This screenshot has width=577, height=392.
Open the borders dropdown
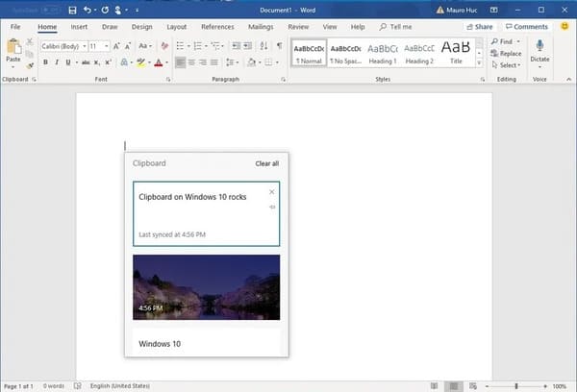click(277, 62)
